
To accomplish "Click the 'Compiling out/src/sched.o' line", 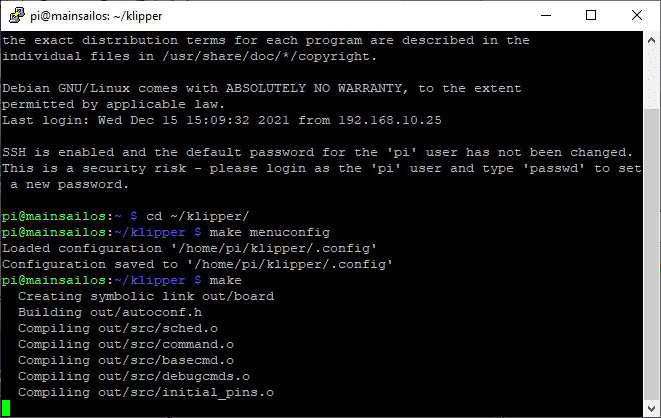I will (118, 328).
